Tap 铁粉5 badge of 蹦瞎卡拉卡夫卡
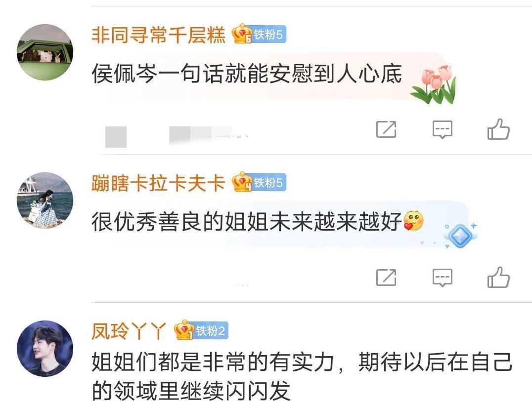 point(268,183)
